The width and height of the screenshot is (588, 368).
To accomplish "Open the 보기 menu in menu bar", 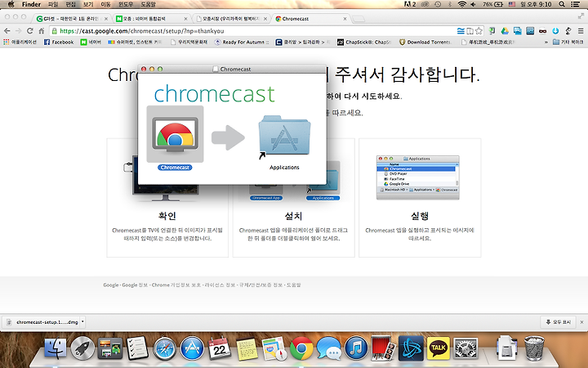I will pos(87,4).
